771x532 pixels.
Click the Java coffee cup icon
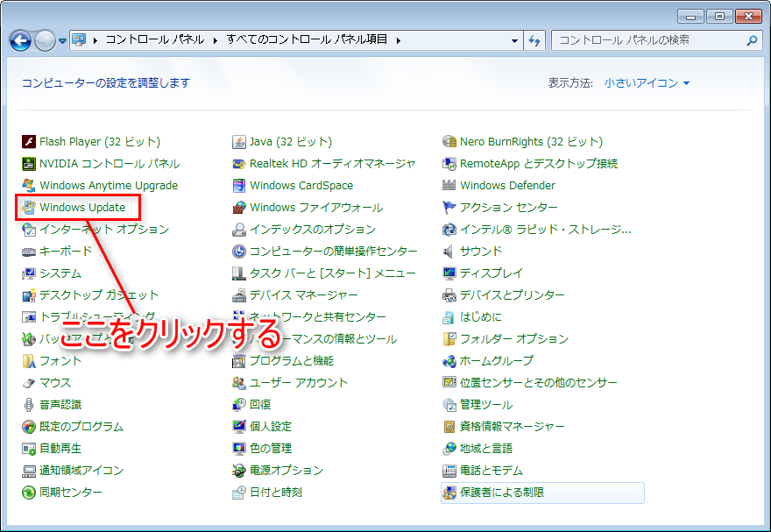tap(239, 142)
